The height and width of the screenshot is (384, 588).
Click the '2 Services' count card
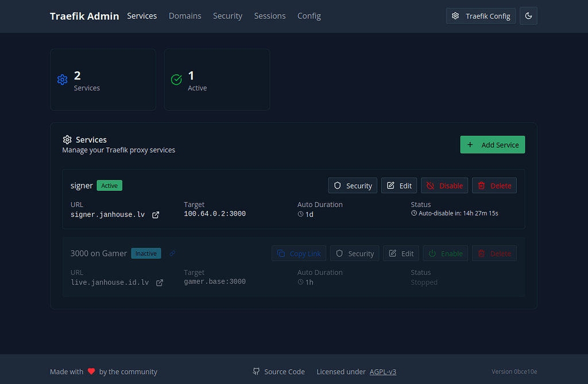click(103, 79)
